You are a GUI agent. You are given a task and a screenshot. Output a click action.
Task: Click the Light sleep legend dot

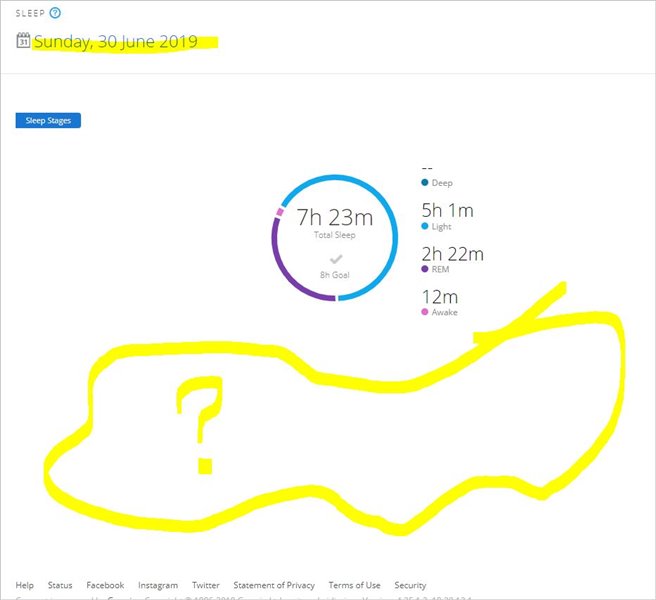[x=425, y=227]
